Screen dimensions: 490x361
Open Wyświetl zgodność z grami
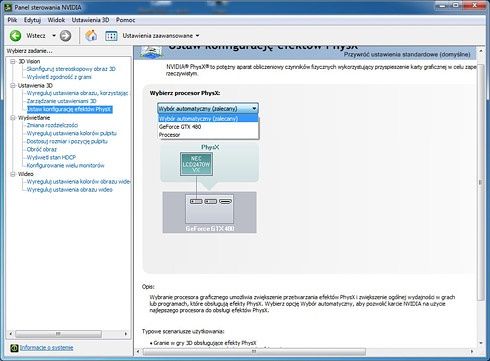tap(59, 77)
